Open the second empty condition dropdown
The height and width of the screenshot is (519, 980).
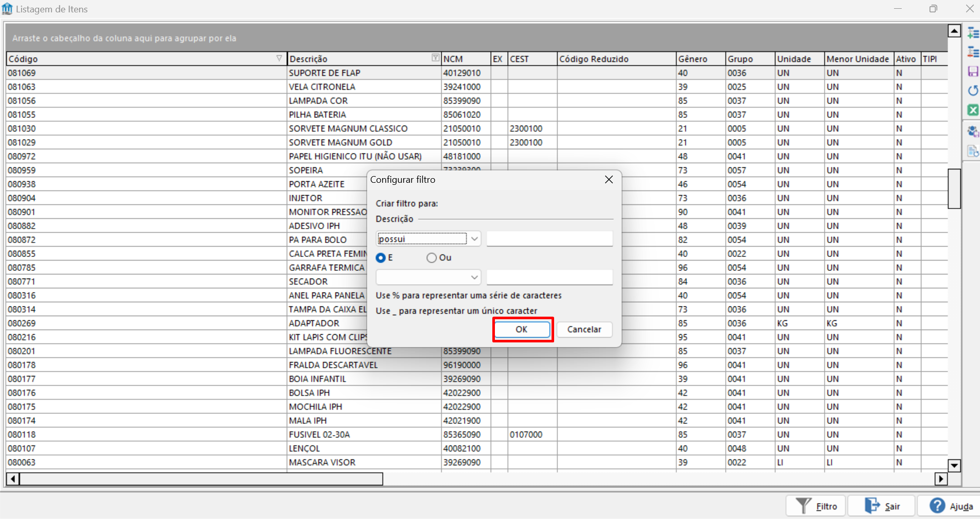[x=474, y=277]
